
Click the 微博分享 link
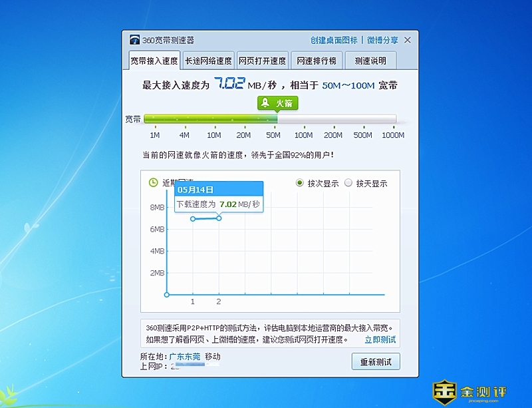(x=382, y=40)
